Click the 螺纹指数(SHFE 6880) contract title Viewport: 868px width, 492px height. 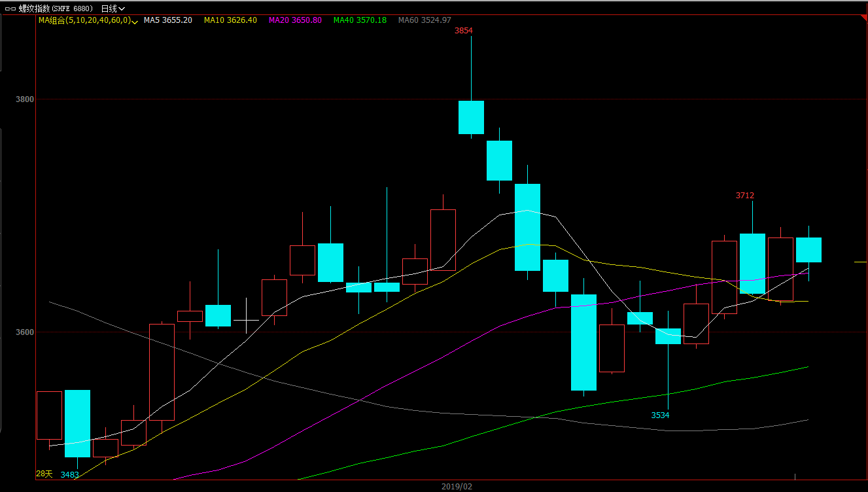(x=56, y=9)
